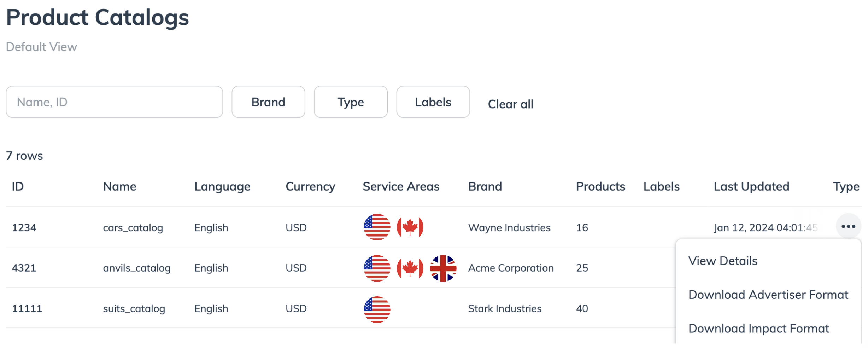868x348 pixels.
Task: Open the anvils_catalog row
Action: (x=137, y=268)
